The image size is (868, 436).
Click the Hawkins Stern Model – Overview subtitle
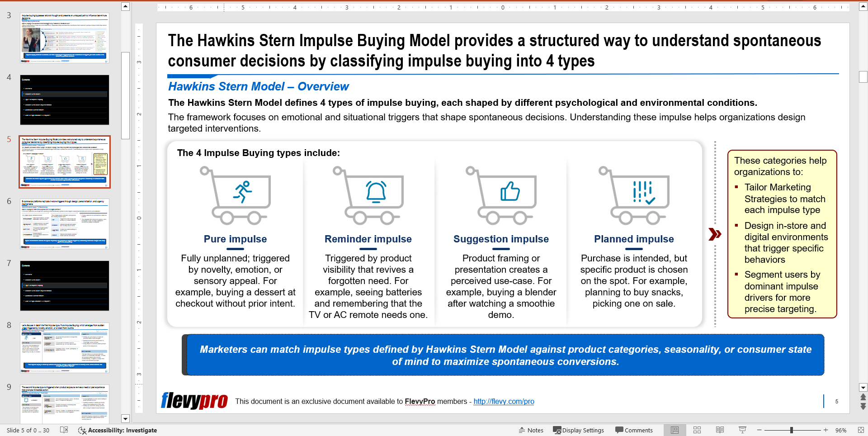(x=258, y=86)
